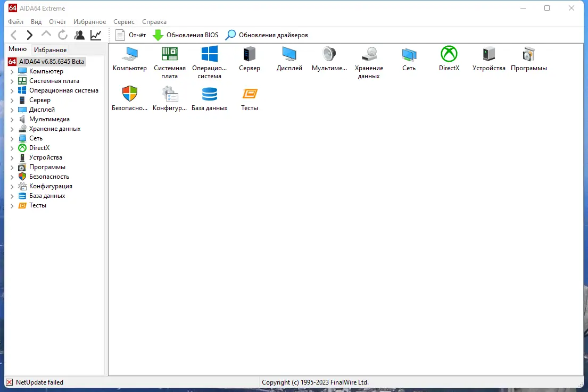Viewport: 588px width, 392px height.
Task: Click the up-level arrow toolbar icon
Action: pos(46,35)
